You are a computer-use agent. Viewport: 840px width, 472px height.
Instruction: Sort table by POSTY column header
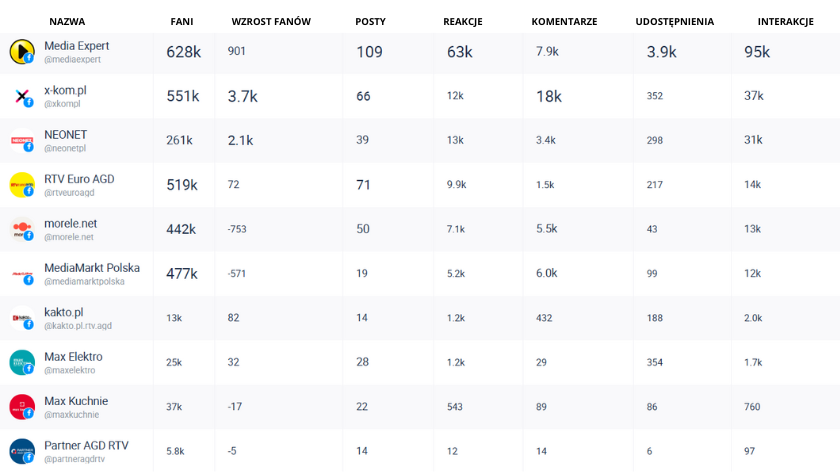[370, 21]
